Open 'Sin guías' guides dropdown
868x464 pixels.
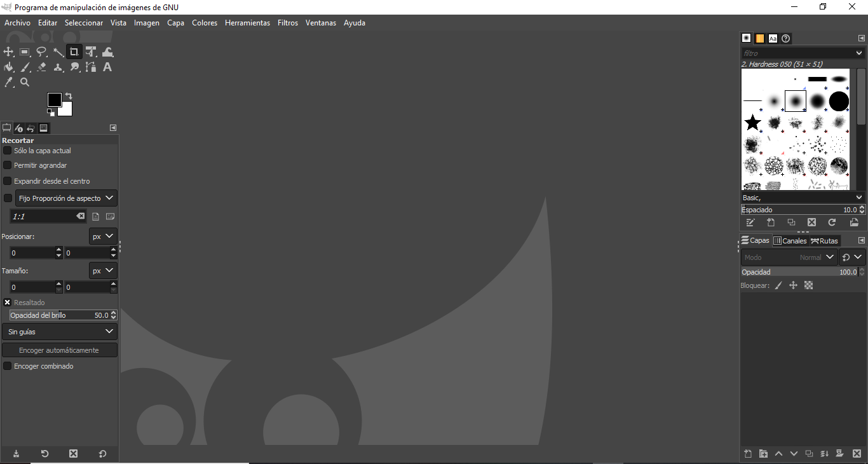pos(60,332)
